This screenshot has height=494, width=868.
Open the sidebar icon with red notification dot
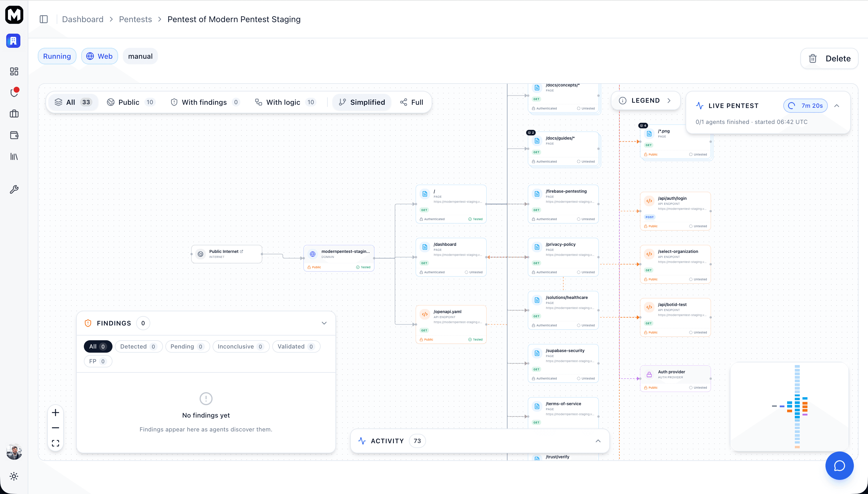[14, 92]
